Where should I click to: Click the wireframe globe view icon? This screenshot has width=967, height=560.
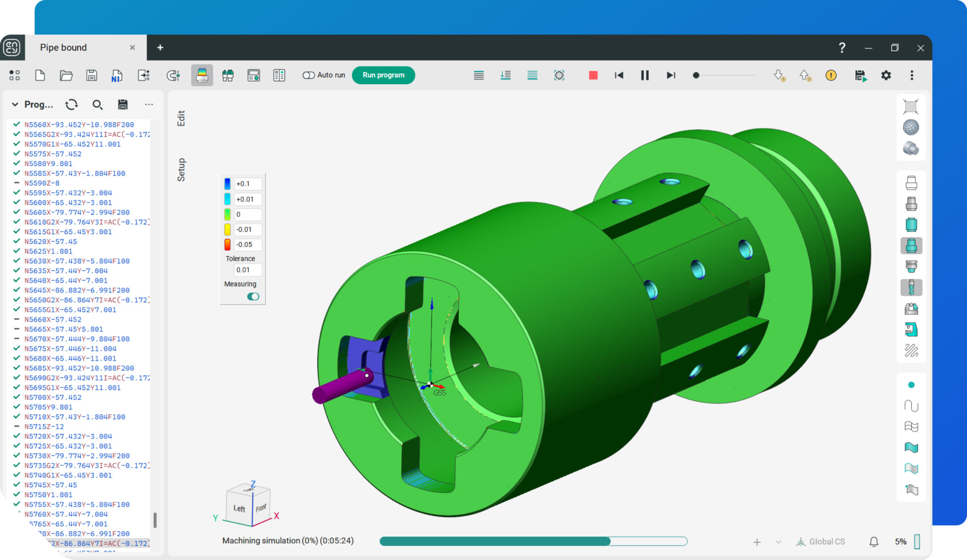click(911, 127)
